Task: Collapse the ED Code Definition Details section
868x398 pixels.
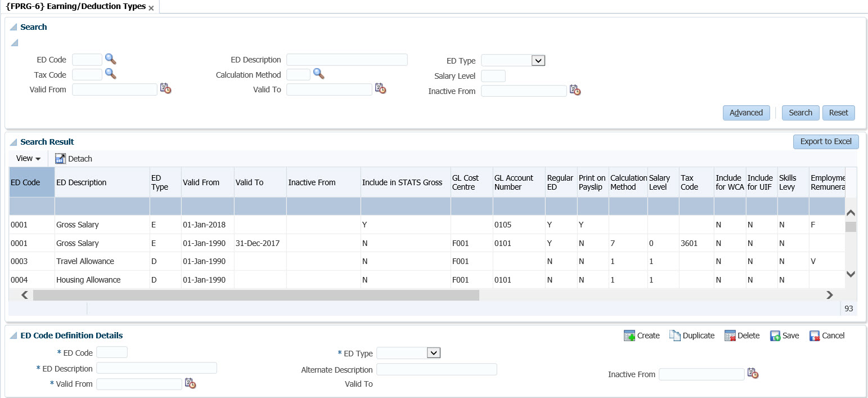Action: click(x=14, y=336)
